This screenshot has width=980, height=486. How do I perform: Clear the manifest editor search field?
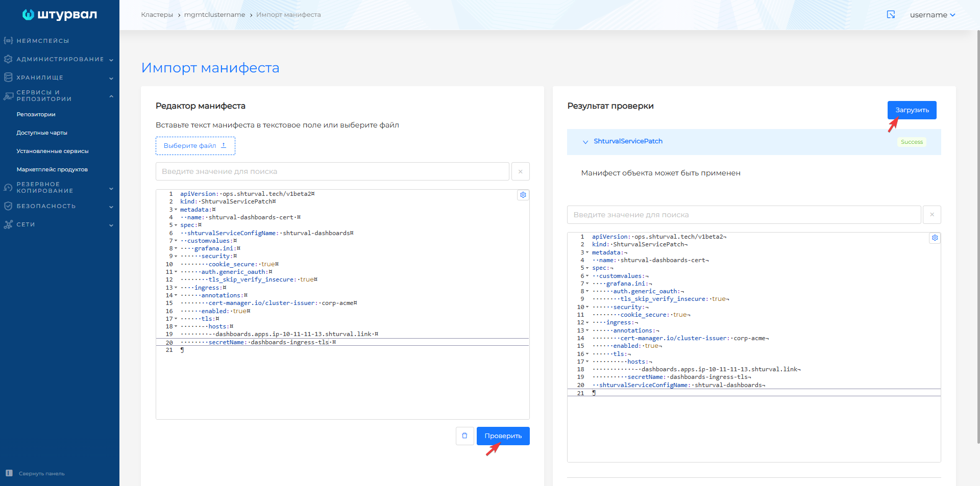coord(521,171)
